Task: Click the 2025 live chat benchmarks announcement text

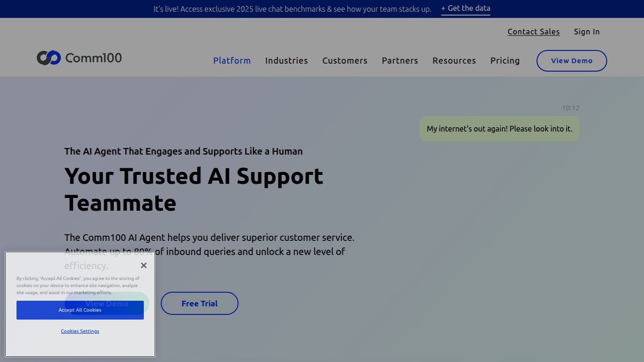Action: (292, 9)
